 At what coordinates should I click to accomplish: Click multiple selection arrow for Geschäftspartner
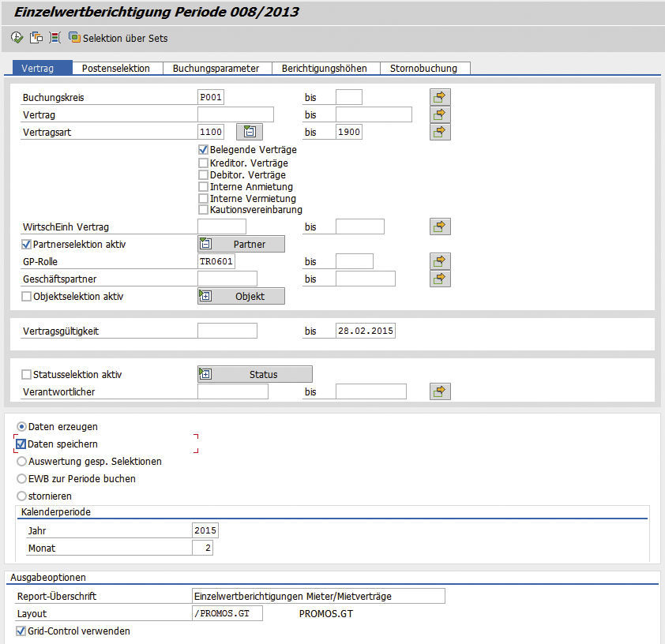(440, 279)
